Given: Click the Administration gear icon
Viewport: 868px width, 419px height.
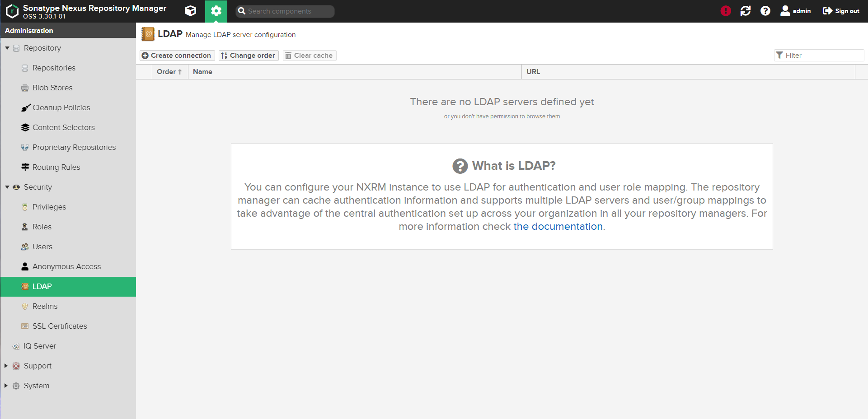Looking at the screenshot, I should 216,11.
